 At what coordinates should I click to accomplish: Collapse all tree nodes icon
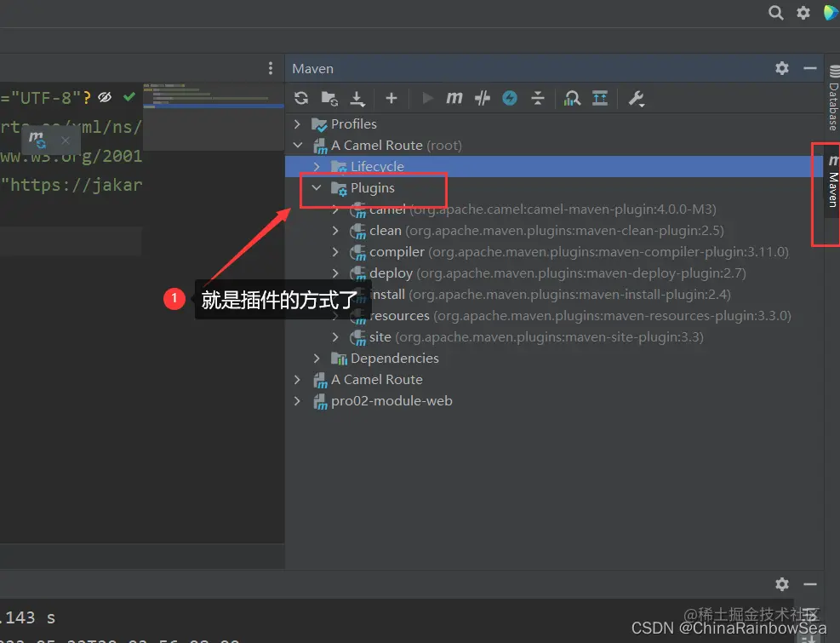pos(538,98)
